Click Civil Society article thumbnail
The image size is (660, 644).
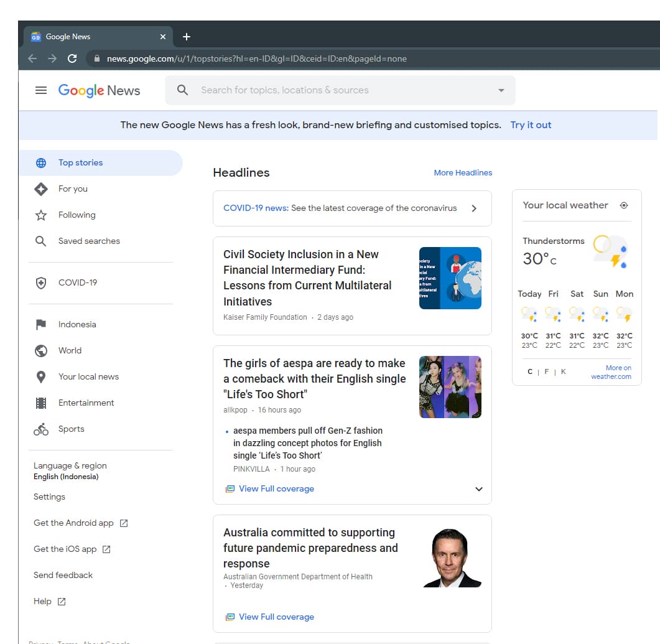(450, 278)
